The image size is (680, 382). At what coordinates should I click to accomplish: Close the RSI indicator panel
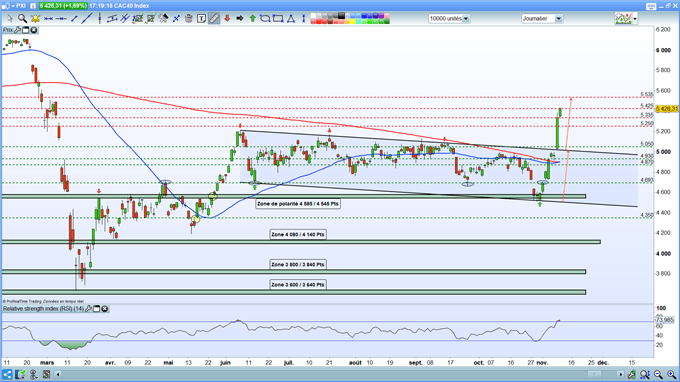click(105, 309)
